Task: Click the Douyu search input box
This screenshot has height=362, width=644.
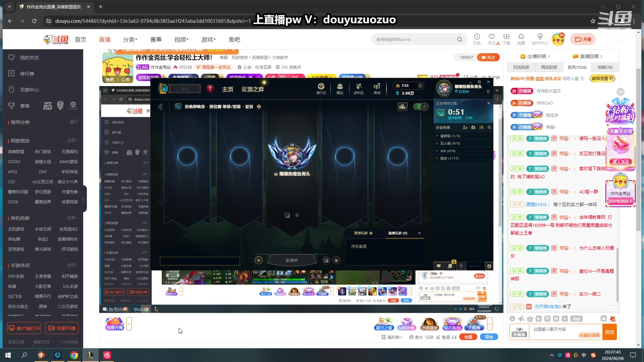Action: click(x=414, y=40)
